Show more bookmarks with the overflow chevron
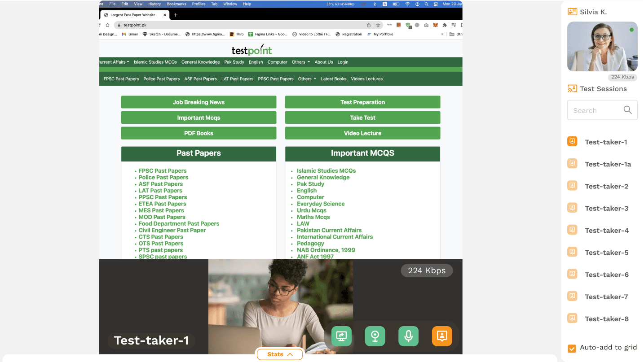This screenshot has height=362, width=644. pos(442,34)
